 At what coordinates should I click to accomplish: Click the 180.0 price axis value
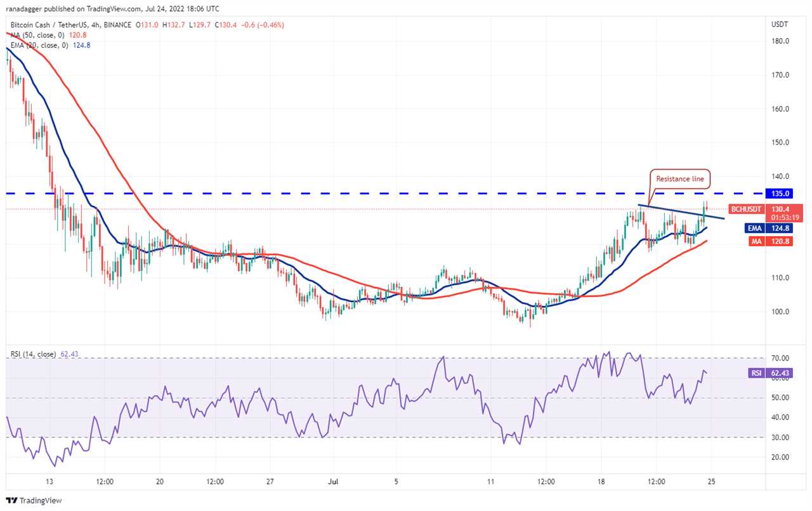click(780, 41)
